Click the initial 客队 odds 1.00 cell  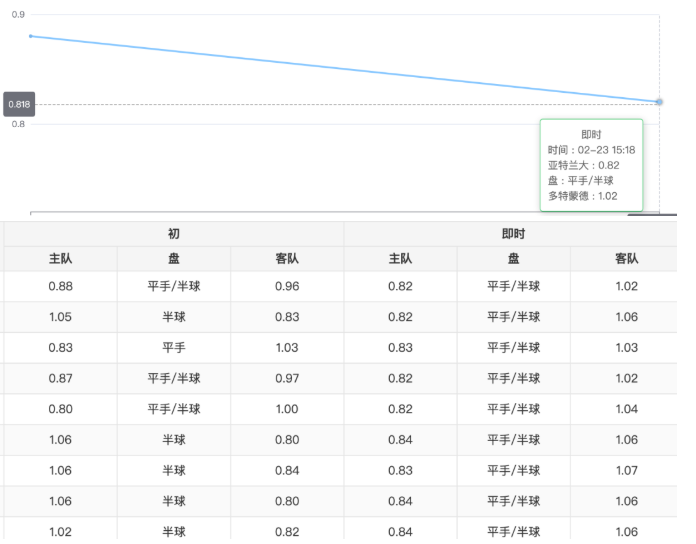pos(287,409)
